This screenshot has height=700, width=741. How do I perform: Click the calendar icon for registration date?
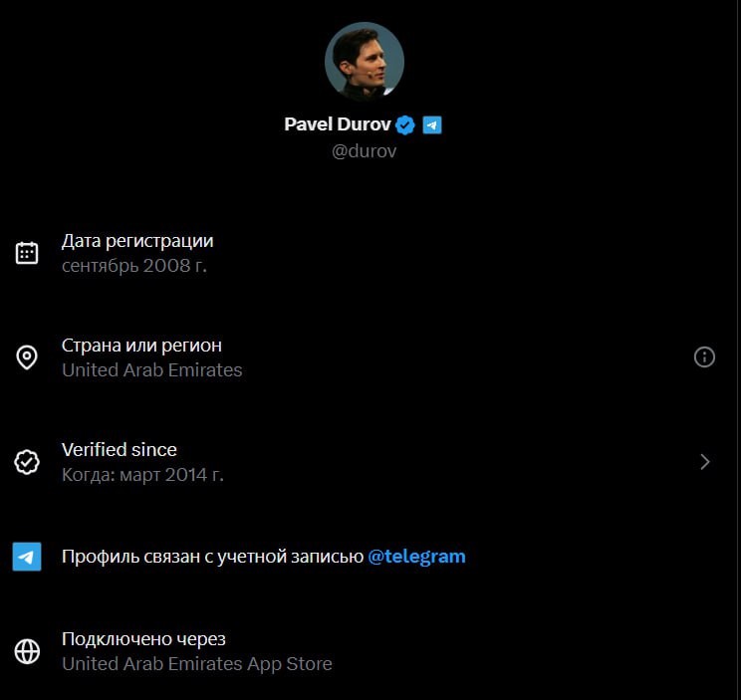(27, 253)
